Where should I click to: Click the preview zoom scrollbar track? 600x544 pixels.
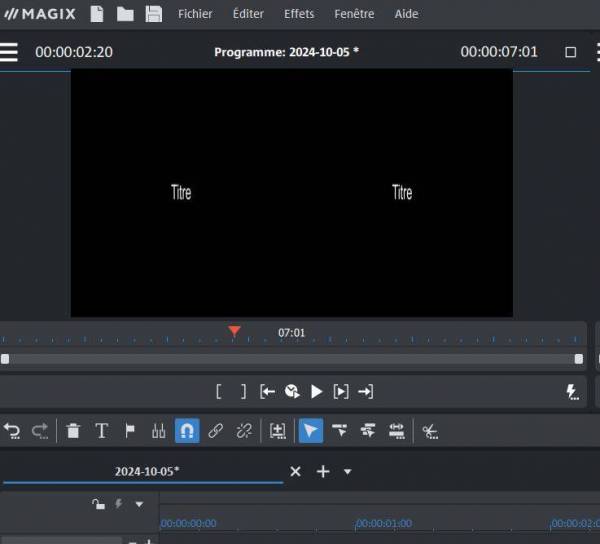(x=292, y=359)
